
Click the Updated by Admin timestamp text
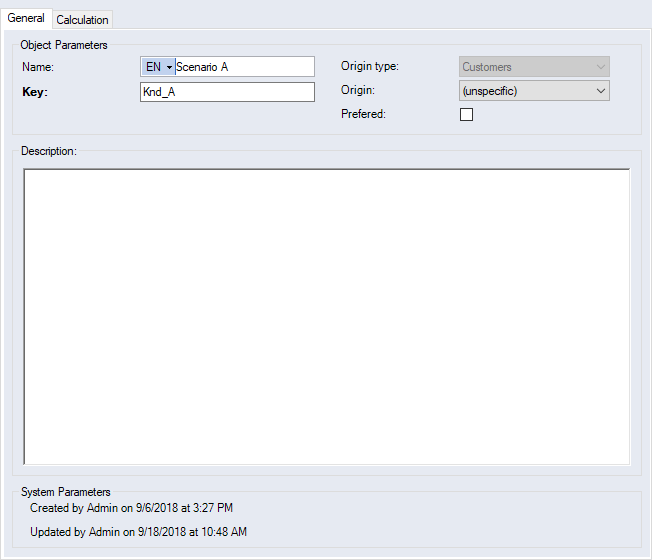[x=138, y=531]
